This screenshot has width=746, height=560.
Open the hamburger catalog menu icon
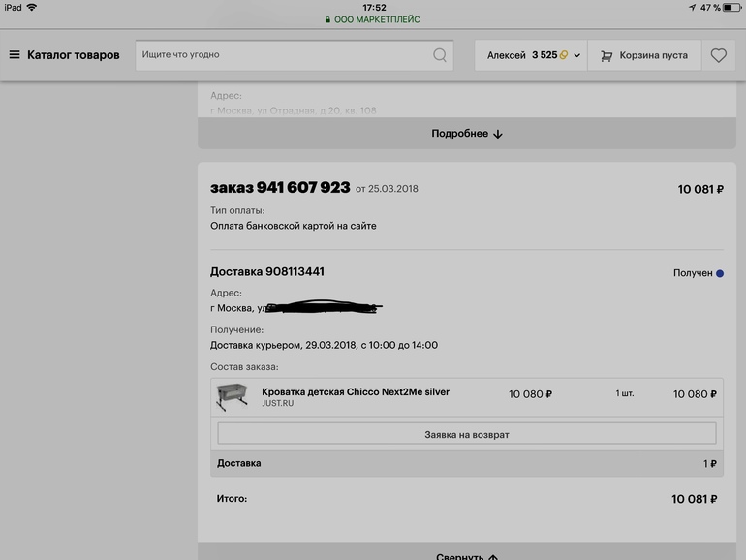point(15,55)
